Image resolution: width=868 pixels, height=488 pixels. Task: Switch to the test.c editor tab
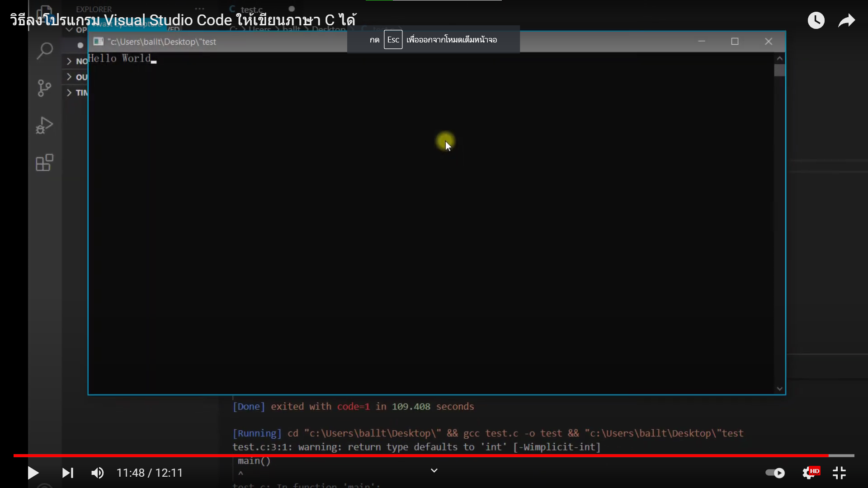click(251, 9)
